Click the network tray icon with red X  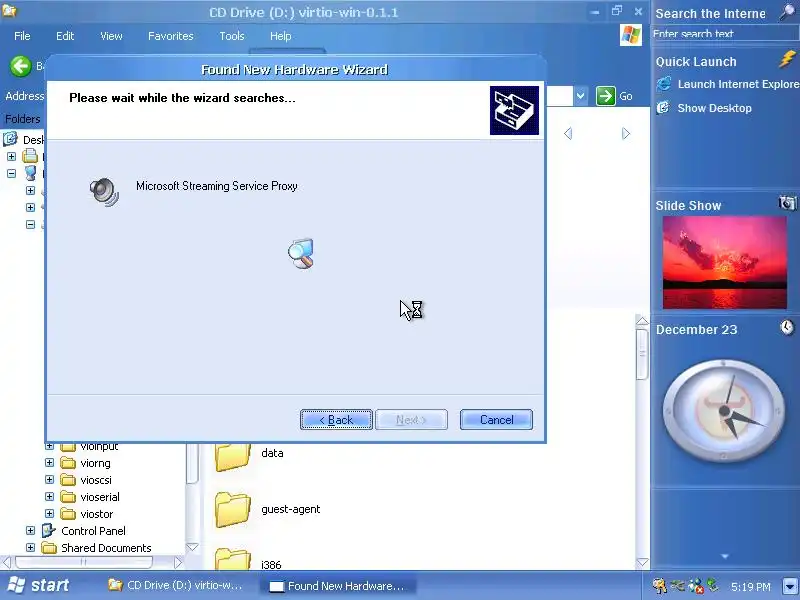pos(695,586)
